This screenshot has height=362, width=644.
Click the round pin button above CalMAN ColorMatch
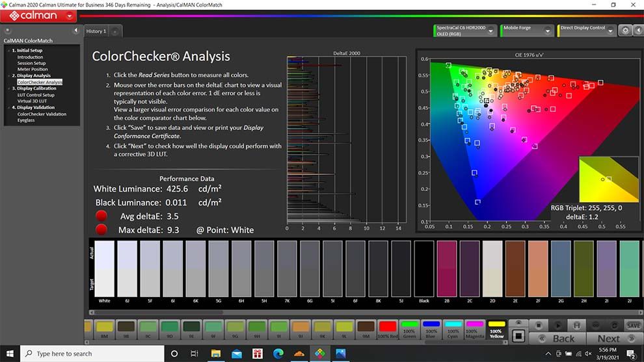(x=7, y=31)
